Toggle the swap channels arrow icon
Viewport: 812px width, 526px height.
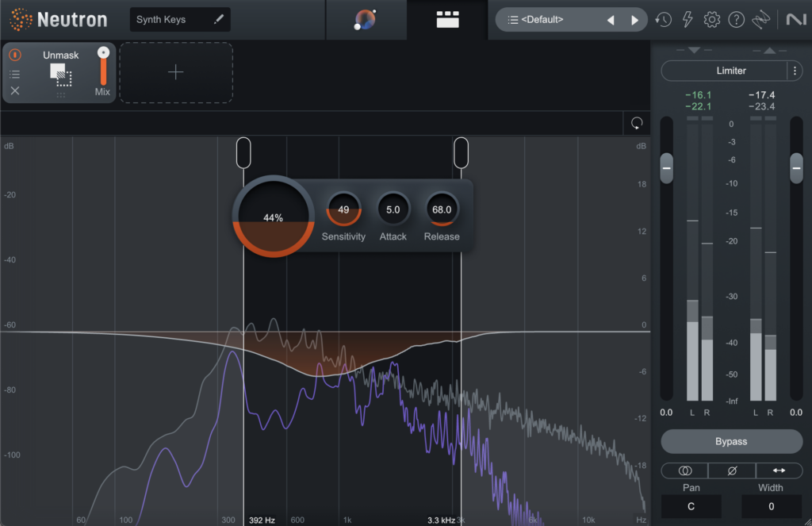click(779, 470)
